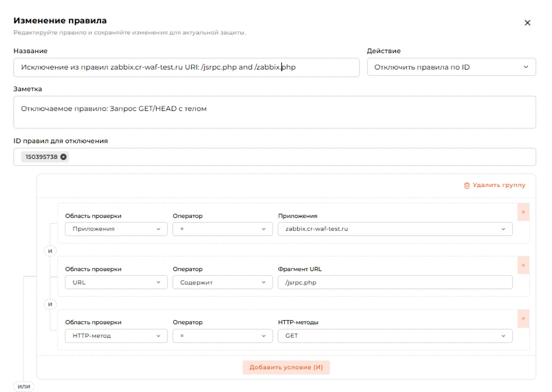Image resolution: width=552 pixels, height=392 pixels.
Task: Click trash icon to delete group
Action: pyautogui.click(x=467, y=185)
